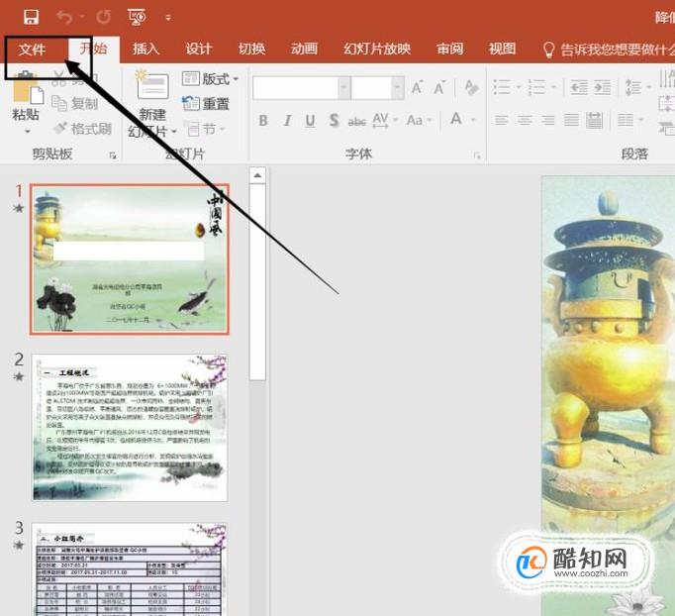Select slide 2 thumbnail 工程概况
The height and width of the screenshot is (616, 675).
[x=130, y=428]
